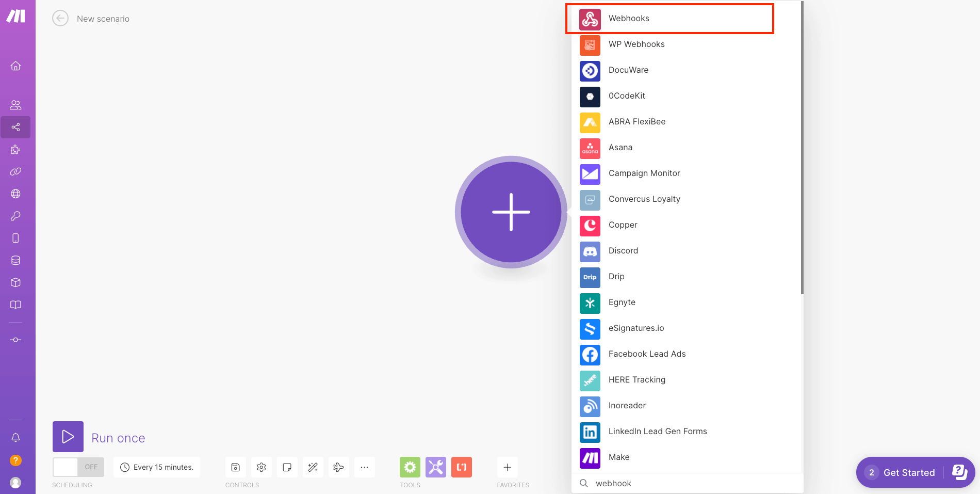Image resolution: width=980 pixels, height=494 pixels.
Task: Click the app list scrollbar
Action: [x=802, y=155]
